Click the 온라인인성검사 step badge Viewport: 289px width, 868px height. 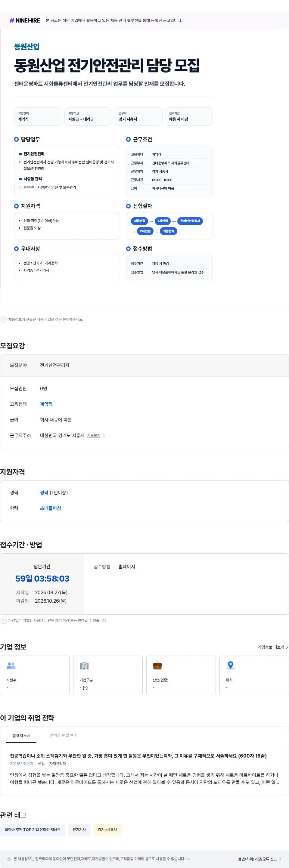pos(190,221)
